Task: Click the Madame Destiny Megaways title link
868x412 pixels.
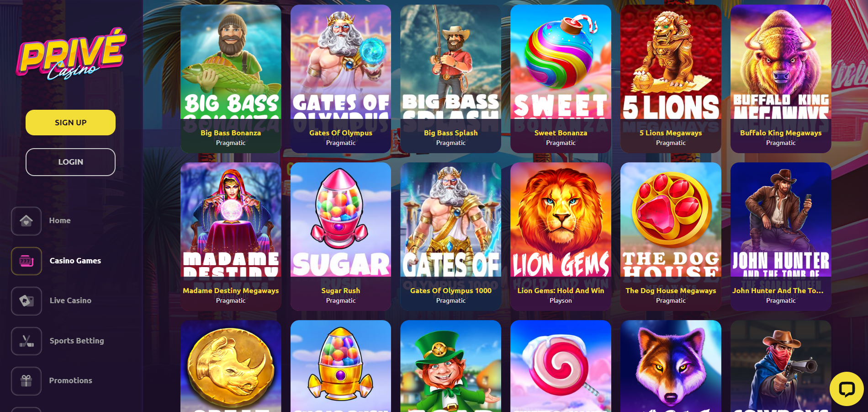Action: pos(231,291)
